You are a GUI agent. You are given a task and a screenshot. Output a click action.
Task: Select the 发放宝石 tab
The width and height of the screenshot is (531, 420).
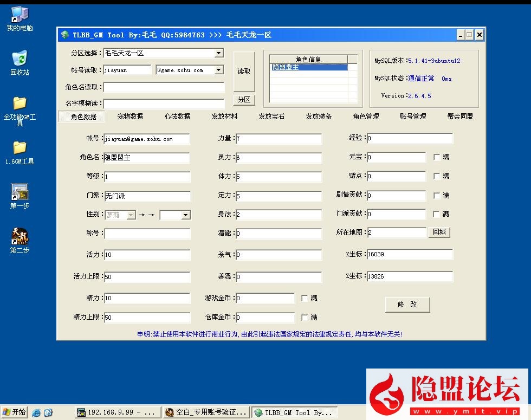pos(271,117)
